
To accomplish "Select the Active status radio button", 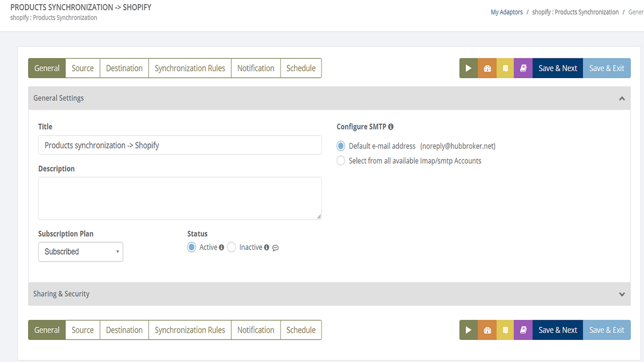I will [x=192, y=247].
